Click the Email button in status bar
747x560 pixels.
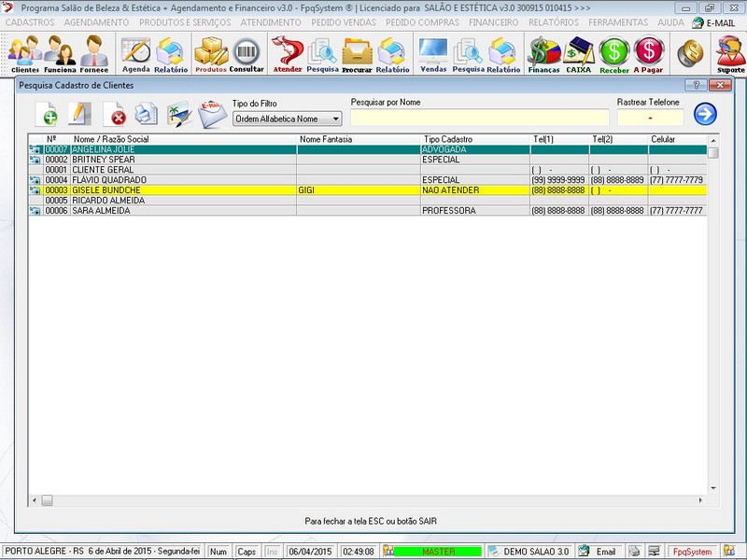point(599,552)
